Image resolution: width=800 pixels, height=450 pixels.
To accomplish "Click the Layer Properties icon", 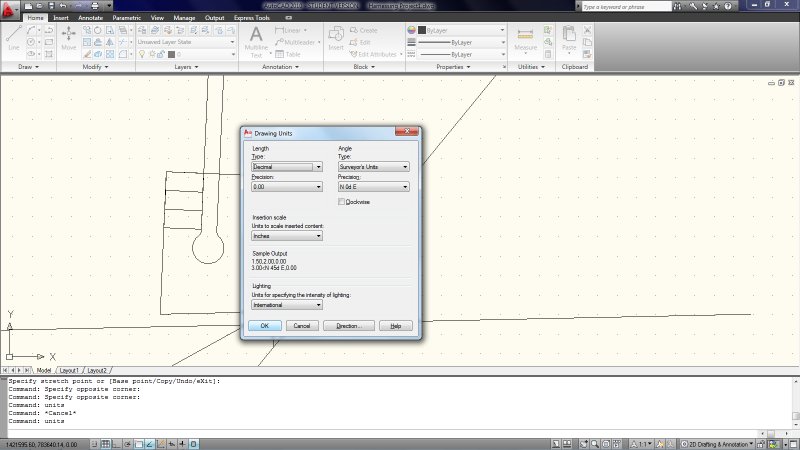I will tap(142, 30).
